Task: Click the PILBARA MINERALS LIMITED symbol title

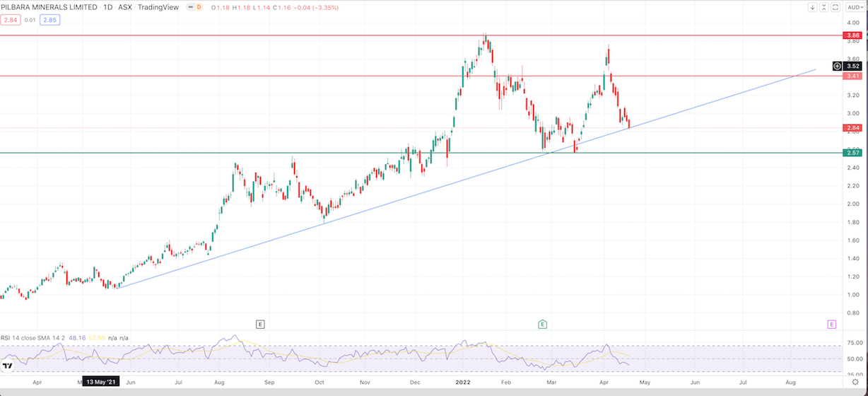Action: pos(49,7)
